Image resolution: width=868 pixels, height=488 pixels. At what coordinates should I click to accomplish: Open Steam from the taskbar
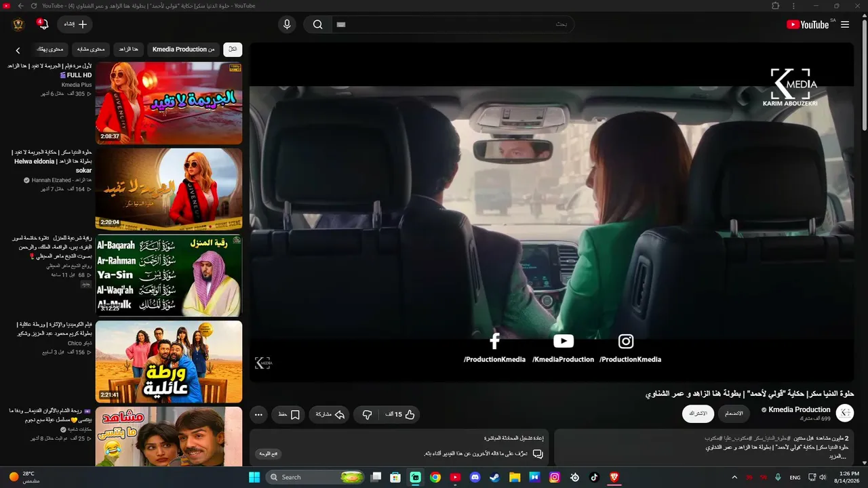click(x=495, y=477)
